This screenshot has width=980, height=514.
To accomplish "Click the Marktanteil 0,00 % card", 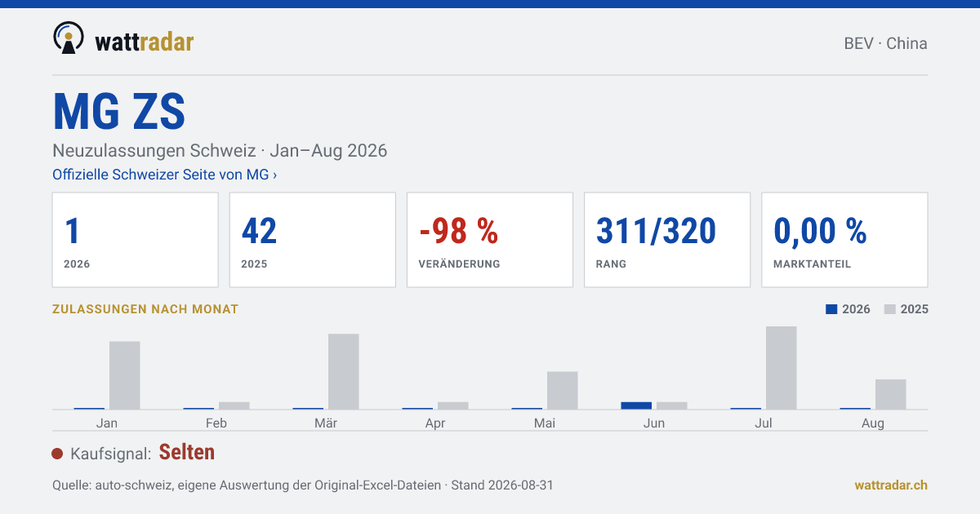I will [844, 240].
